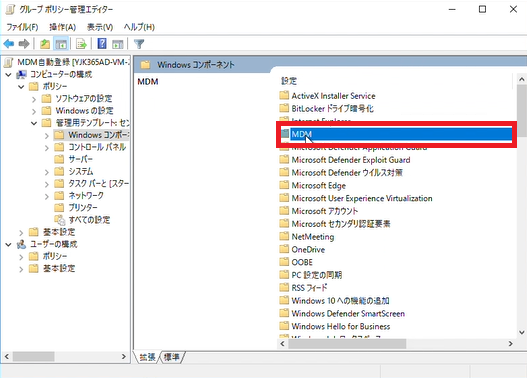Select the BitLocker ドライブ暗号化 folder
This screenshot has height=378, width=527.
pyautogui.click(x=332, y=109)
